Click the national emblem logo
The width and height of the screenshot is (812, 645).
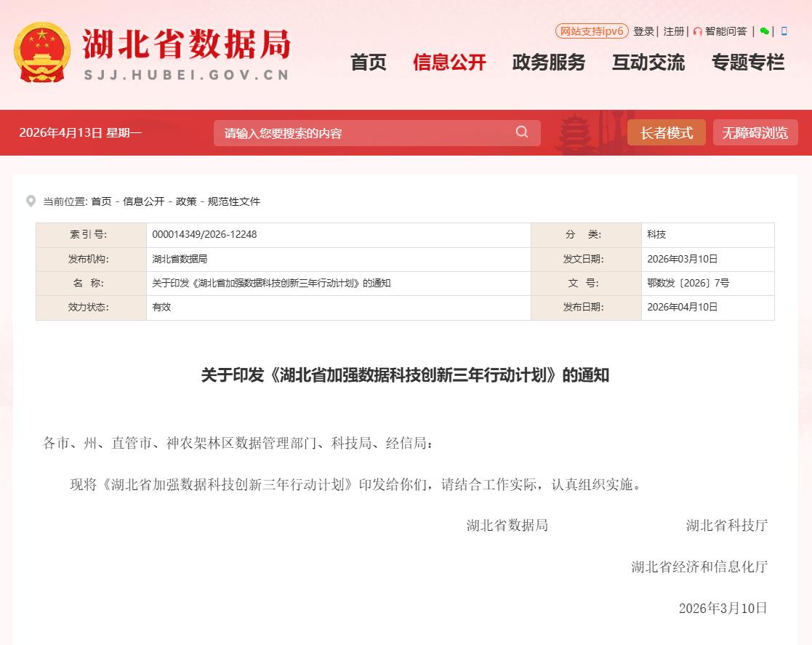[x=42, y=53]
